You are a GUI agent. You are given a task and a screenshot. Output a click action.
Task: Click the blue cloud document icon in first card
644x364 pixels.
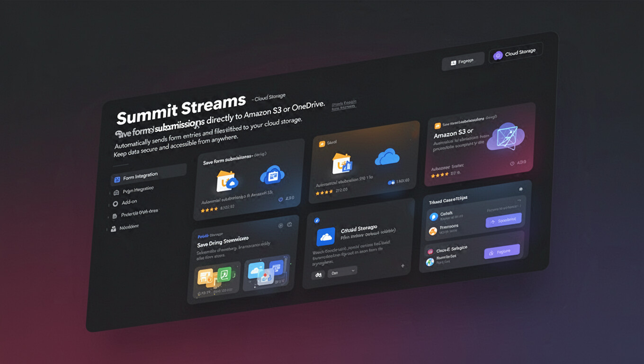click(272, 176)
